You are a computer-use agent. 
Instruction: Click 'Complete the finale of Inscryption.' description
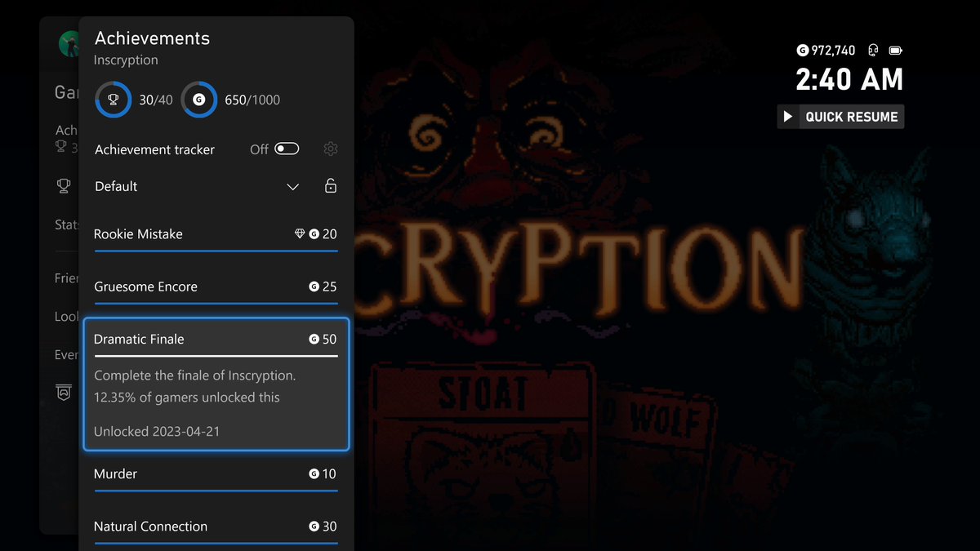195,375
